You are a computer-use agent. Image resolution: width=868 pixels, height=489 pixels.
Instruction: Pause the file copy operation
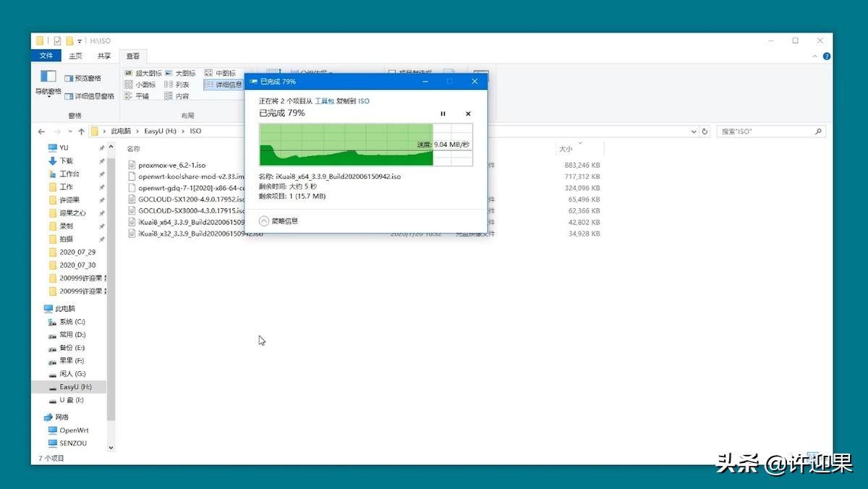point(443,114)
